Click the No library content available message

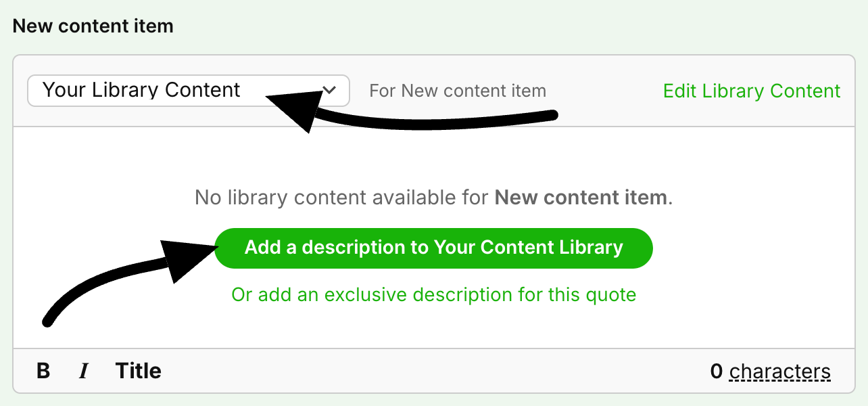pos(433,198)
